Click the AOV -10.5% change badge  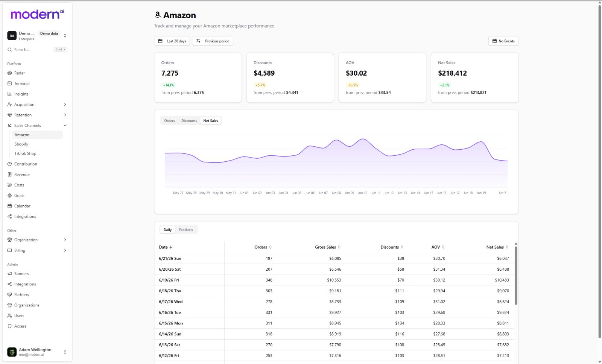(353, 85)
